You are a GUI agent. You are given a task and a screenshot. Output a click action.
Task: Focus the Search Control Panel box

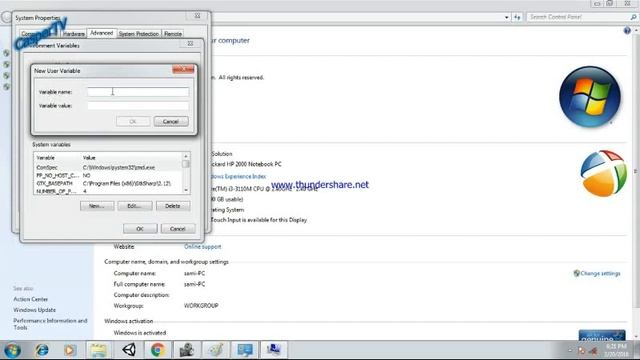click(578, 17)
